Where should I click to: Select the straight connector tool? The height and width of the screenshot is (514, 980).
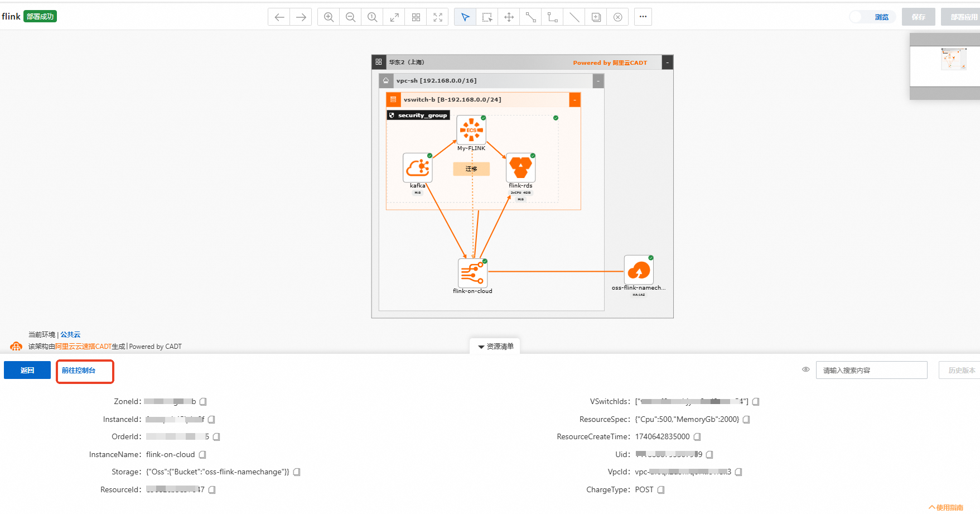(x=530, y=17)
